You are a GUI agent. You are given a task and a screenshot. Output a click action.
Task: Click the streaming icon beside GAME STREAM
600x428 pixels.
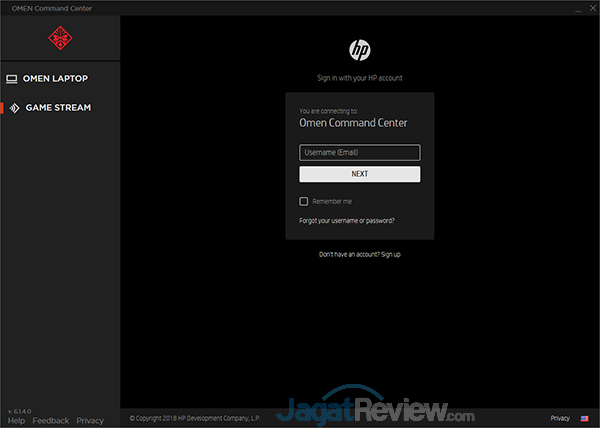[x=13, y=107]
